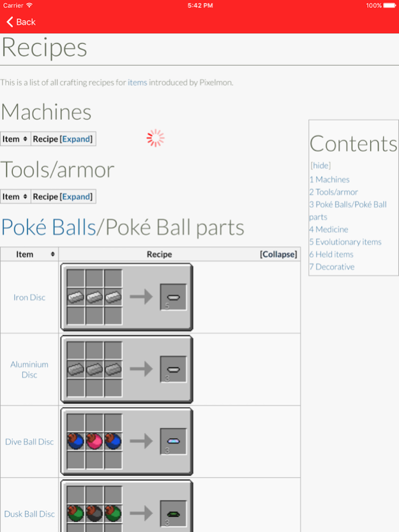Click the right green apricorn in Dusk Ball recipe
Screen dimensions: 399x532
[113, 514]
